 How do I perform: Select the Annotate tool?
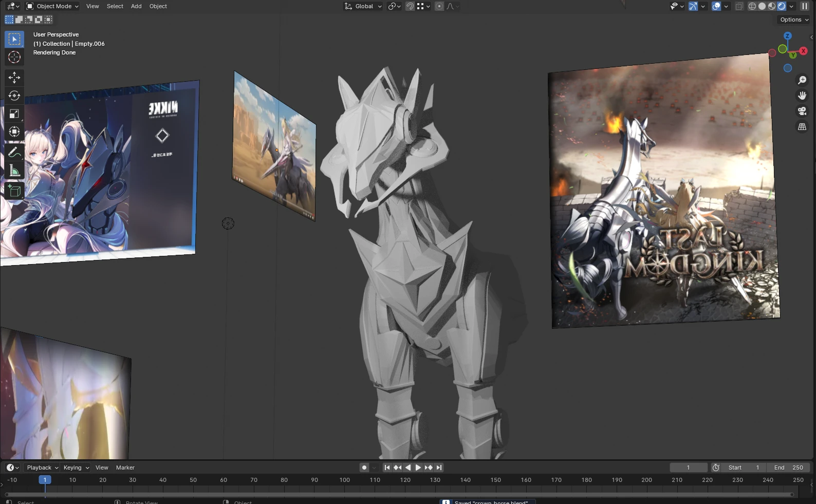(x=14, y=152)
